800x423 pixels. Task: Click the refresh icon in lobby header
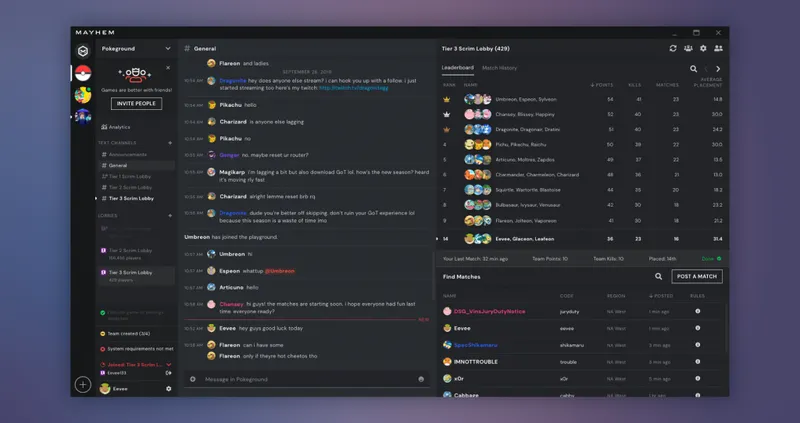point(673,48)
